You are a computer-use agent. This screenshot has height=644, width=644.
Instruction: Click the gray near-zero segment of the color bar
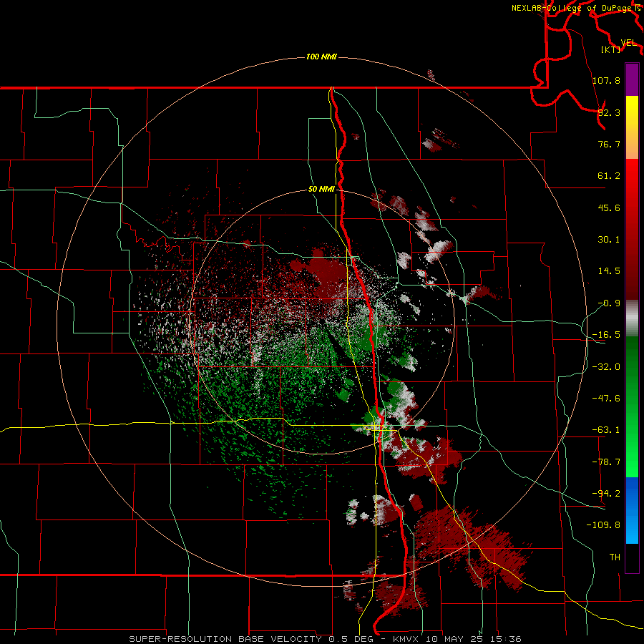click(632, 318)
